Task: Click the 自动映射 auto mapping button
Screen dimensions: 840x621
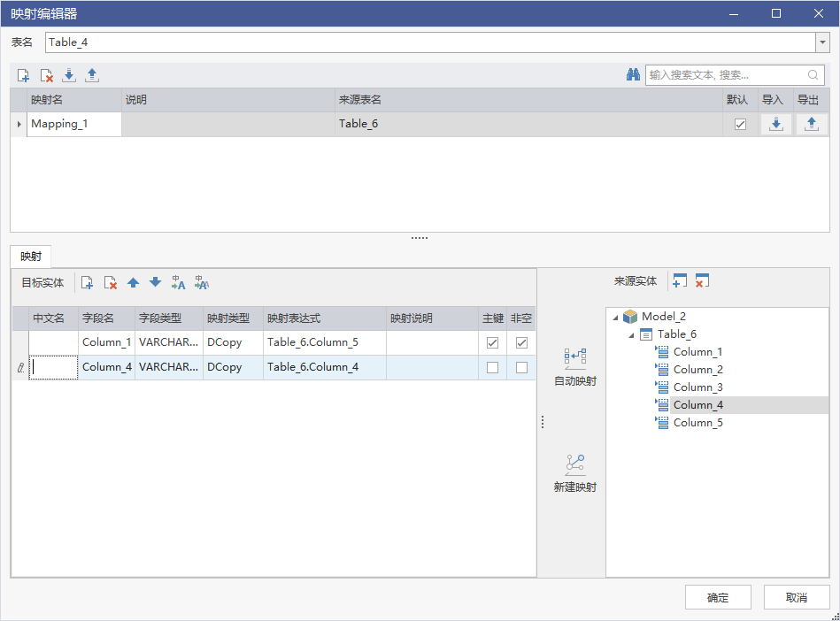Action: (575, 367)
